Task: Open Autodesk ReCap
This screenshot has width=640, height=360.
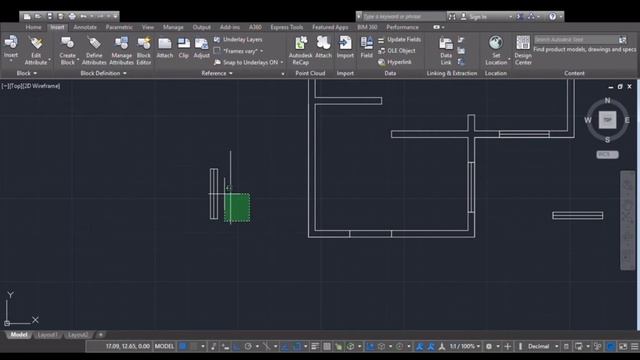Action: click(x=300, y=50)
